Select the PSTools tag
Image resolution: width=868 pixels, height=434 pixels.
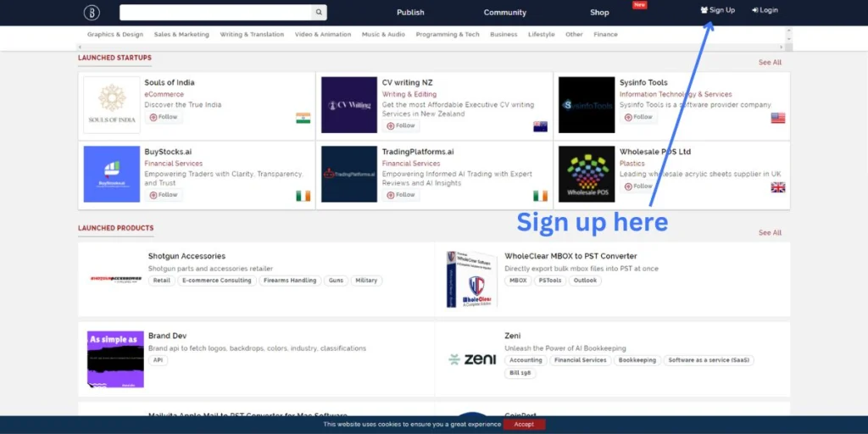pyautogui.click(x=550, y=281)
